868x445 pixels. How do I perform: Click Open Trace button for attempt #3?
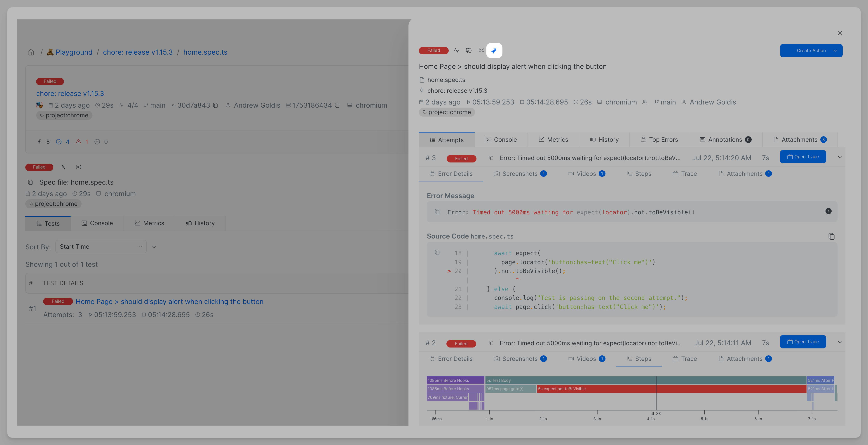click(x=803, y=157)
